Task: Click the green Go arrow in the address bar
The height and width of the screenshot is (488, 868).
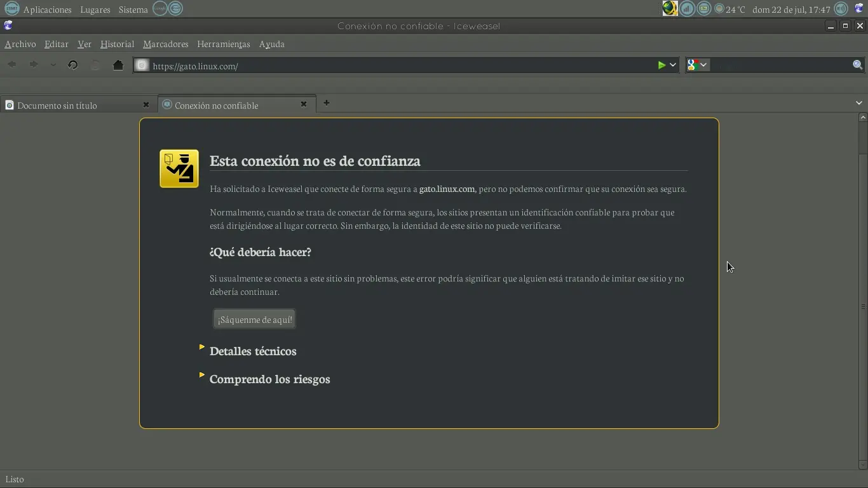Action: pos(661,65)
